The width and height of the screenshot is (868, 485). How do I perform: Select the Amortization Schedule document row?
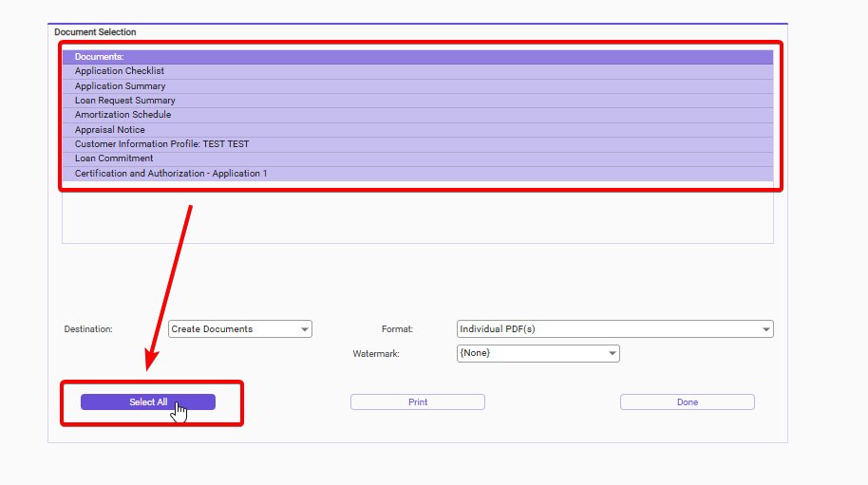[x=123, y=115]
